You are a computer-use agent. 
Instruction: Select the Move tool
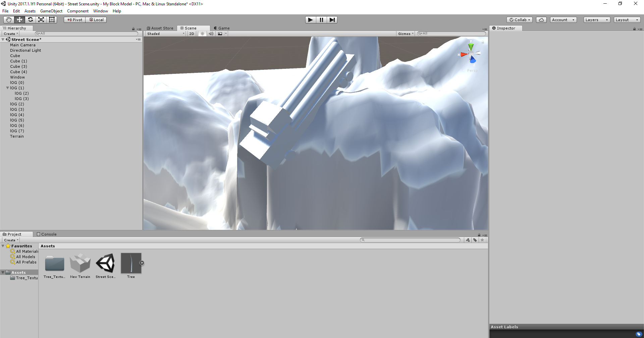pyautogui.click(x=19, y=19)
